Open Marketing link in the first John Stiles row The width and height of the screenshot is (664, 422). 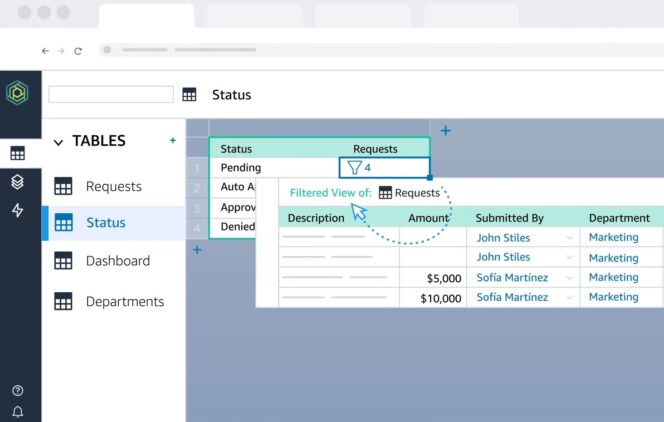pyautogui.click(x=614, y=237)
